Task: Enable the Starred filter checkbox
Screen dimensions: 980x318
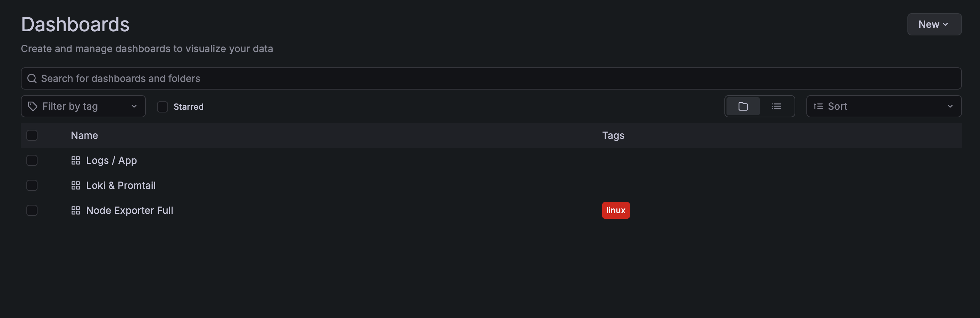Action: click(x=163, y=107)
